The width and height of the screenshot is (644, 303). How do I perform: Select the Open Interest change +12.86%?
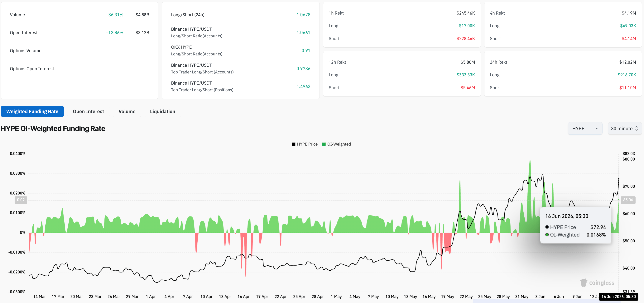coord(114,33)
